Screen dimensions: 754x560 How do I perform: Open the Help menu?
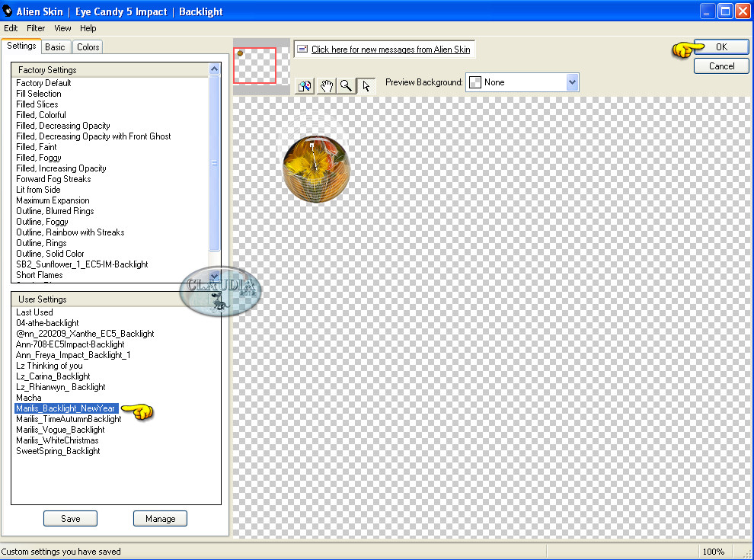[88, 28]
